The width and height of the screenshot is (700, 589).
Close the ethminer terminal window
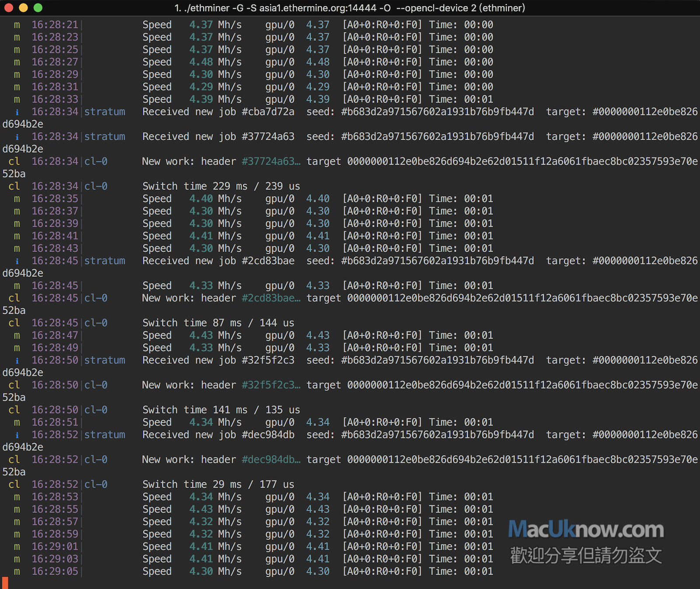pyautogui.click(x=9, y=8)
